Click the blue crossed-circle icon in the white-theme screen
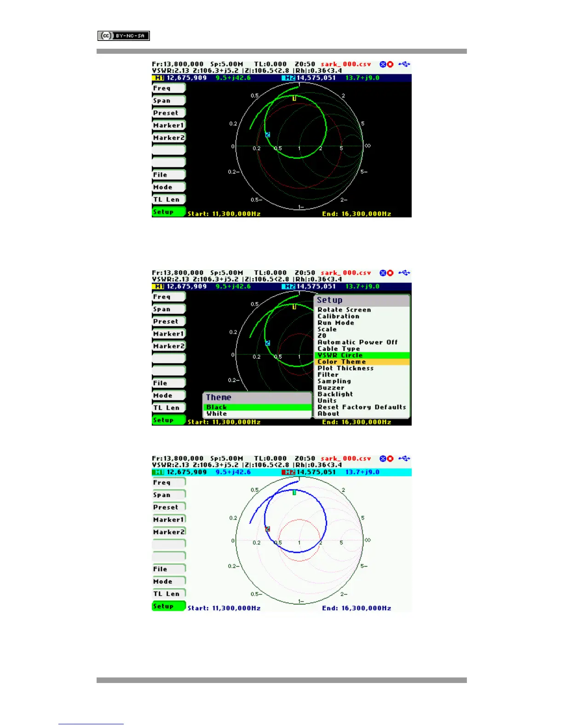563x728 pixels. coord(383,458)
